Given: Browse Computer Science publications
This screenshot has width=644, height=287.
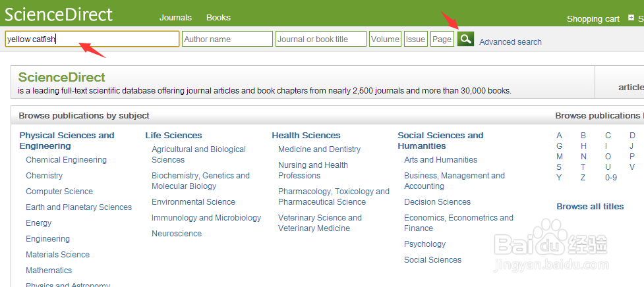Looking at the screenshot, I should (59, 192).
